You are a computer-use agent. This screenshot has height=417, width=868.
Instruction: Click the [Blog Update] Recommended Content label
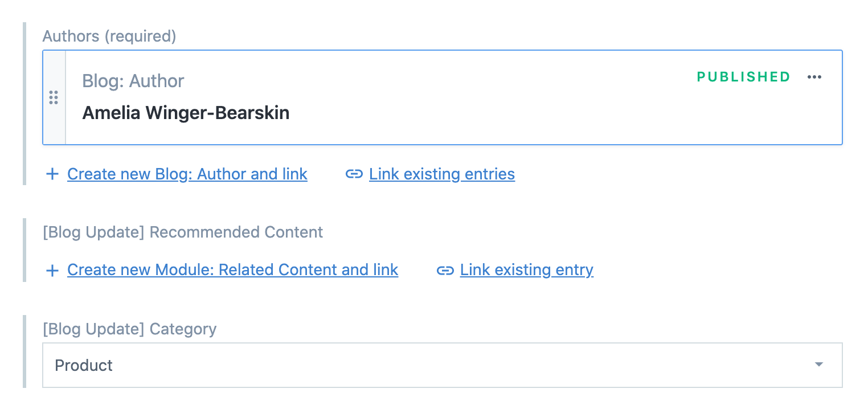[x=183, y=232]
